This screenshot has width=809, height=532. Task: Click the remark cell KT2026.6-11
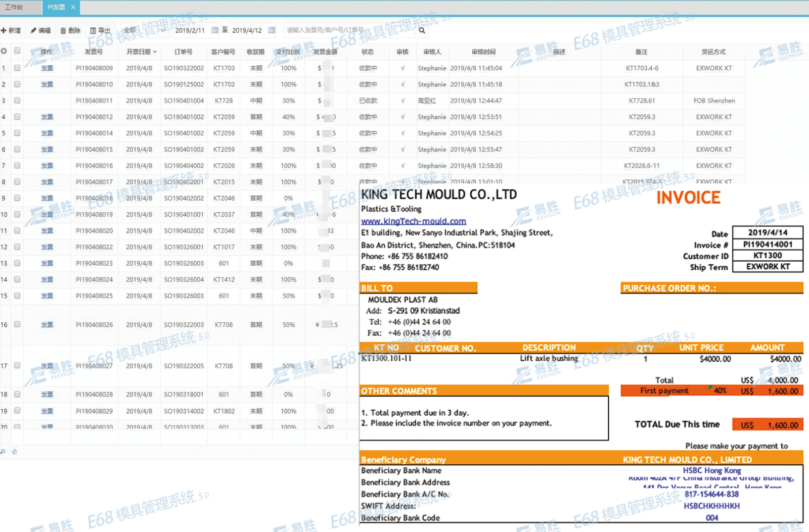tap(642, 166)
